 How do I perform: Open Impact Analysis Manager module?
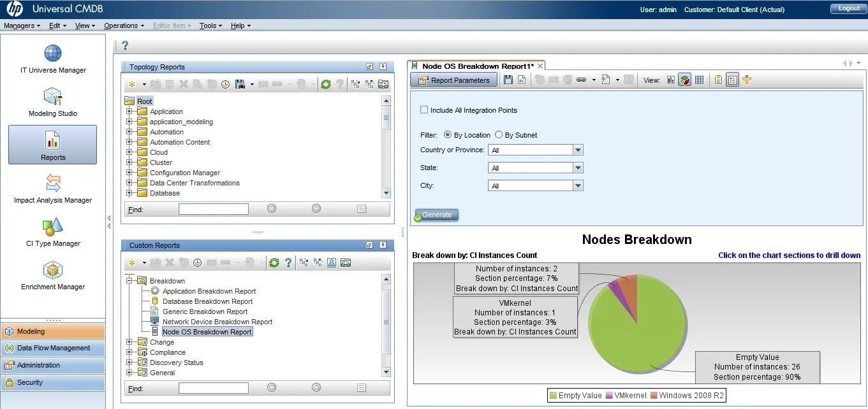53,189
